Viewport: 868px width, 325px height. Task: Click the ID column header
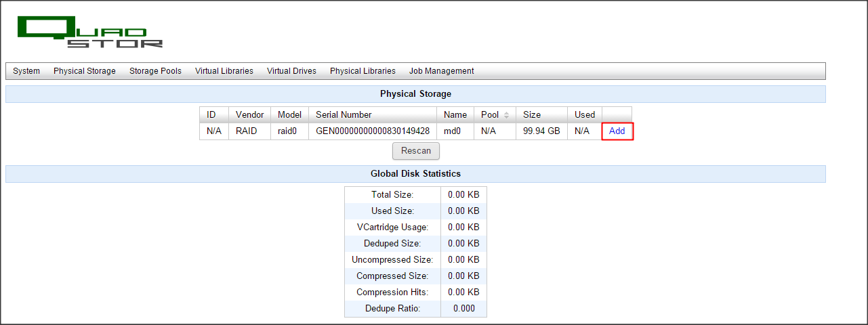[x=211, y=115]
